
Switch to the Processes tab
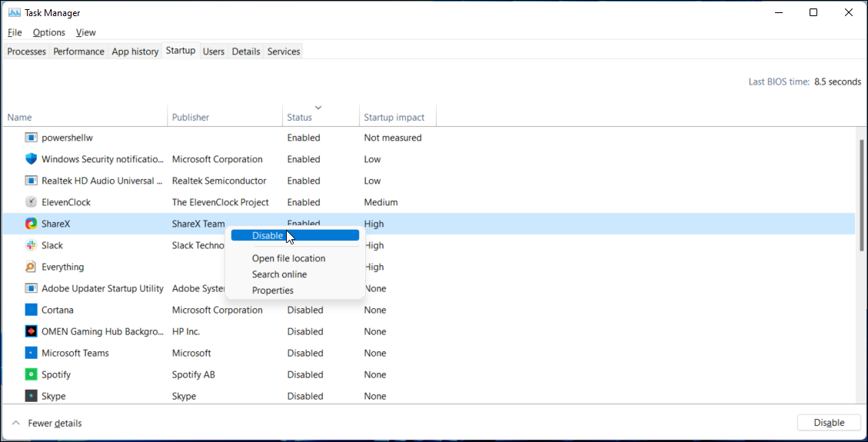[x=26, y=52]
